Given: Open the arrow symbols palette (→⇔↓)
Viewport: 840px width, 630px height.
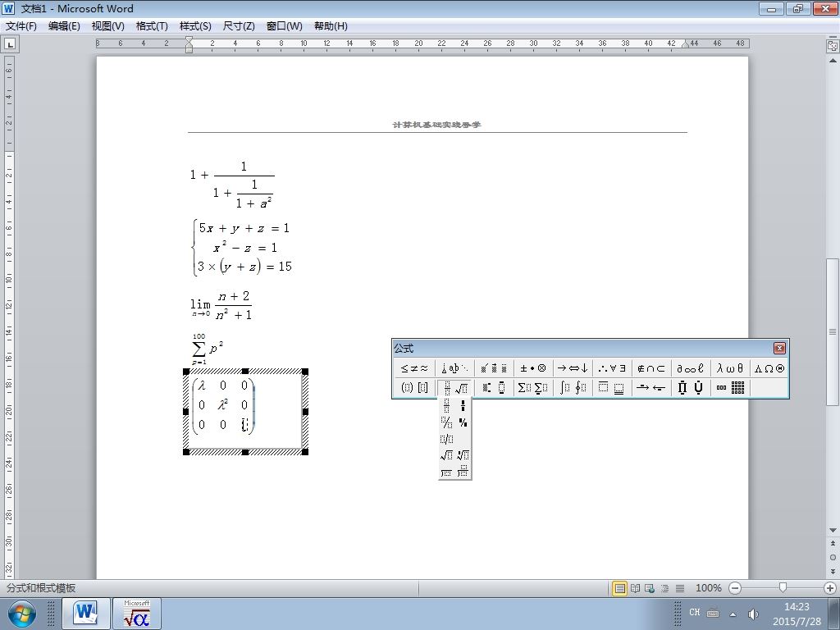Looking at the screenshot, I should (x=573, y=368).
